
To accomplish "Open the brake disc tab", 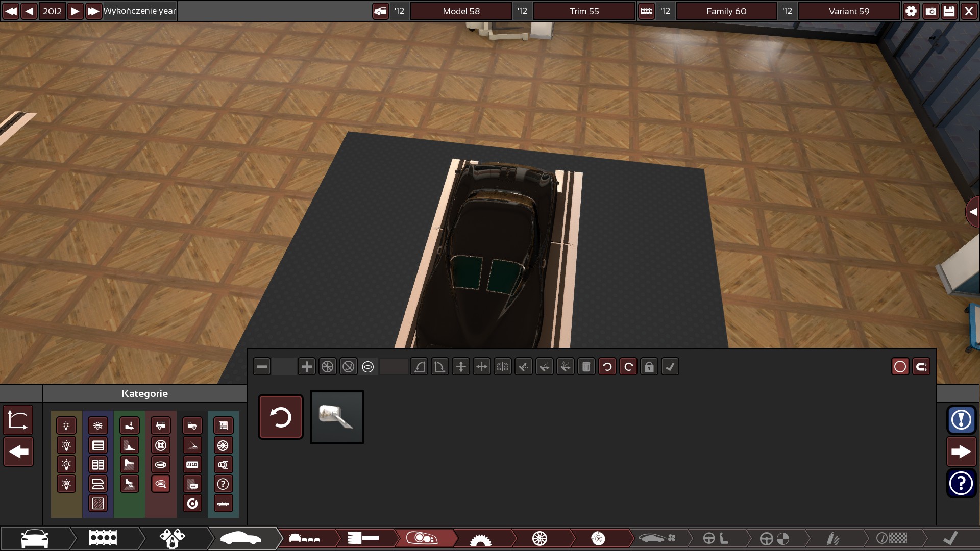I will pyautogui.click(x=598, y=538).
